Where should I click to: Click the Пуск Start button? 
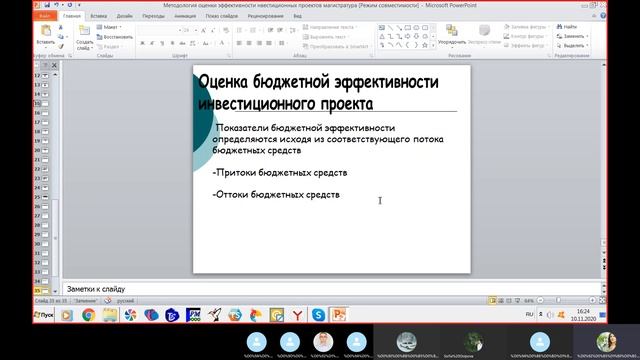(x=44, y=315)
